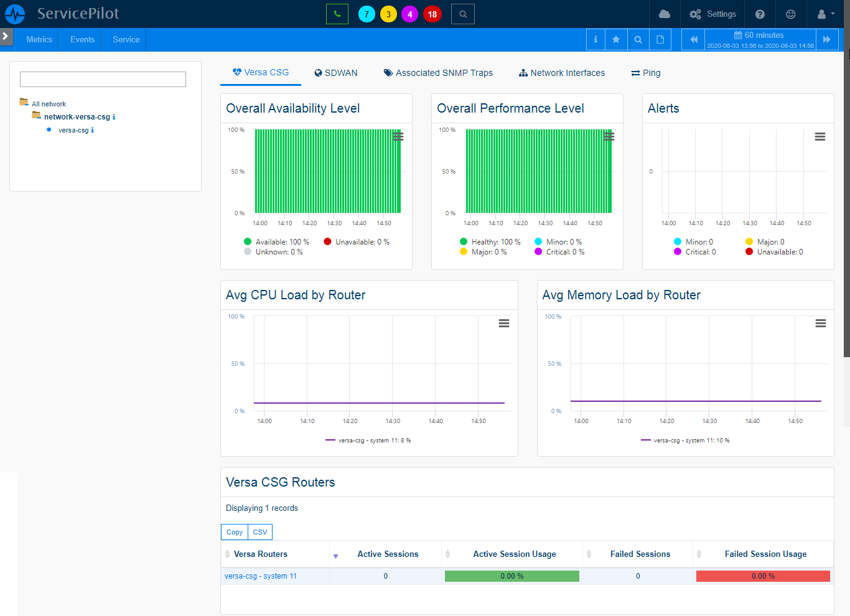Click the cloud icon in top bar
Screen dimensions: 850x616
point(665,14)
